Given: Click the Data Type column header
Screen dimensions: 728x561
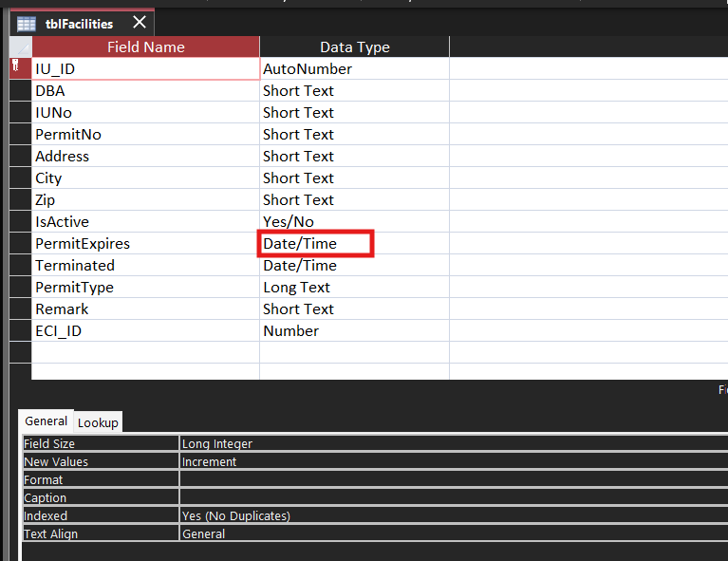Looking at the screenshot, I should 354,47.
